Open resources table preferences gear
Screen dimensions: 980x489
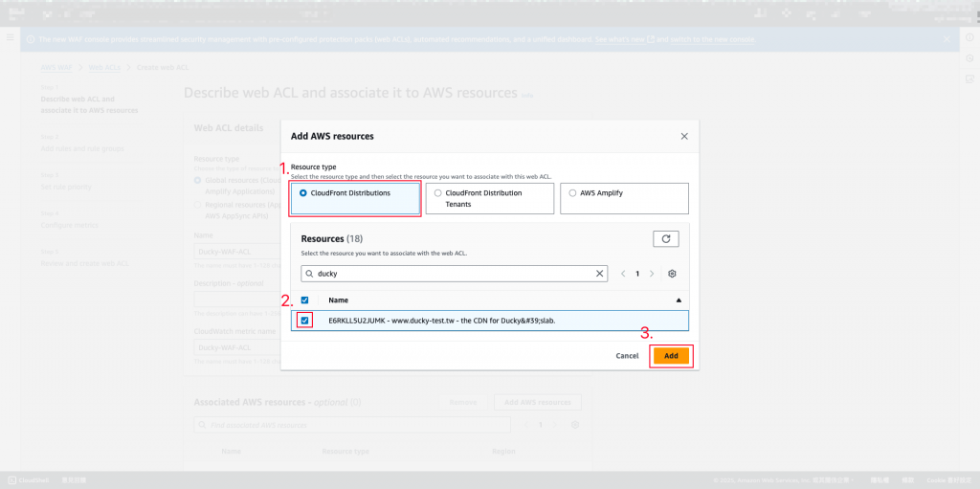pyautogui.click(x=673, y=274)
